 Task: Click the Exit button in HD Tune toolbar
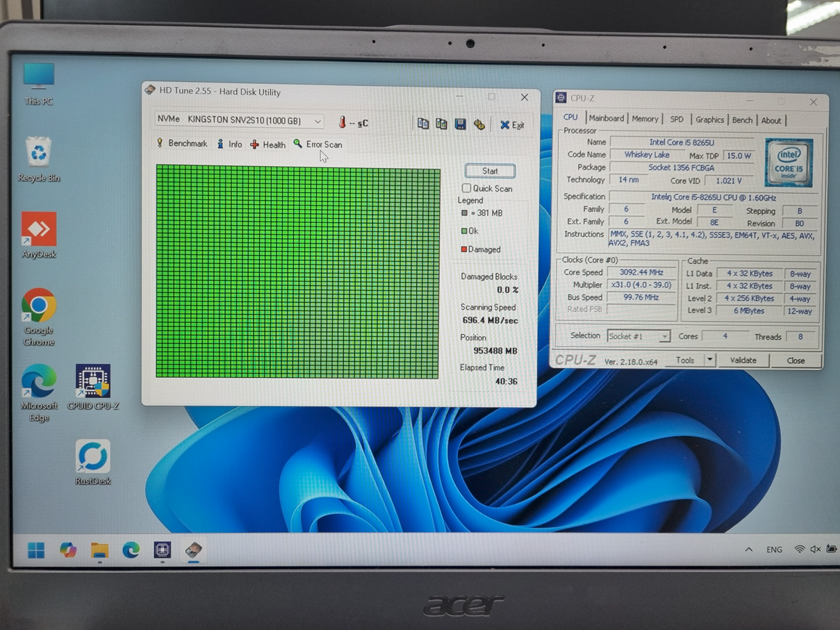(512, 125)
